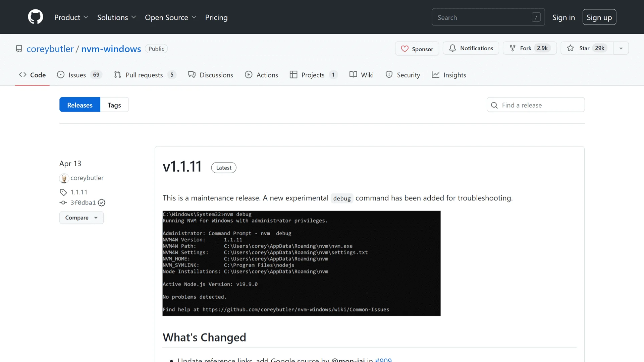The height and width of the screenshot is (362, 644).
Task: Star the repository using the star icon
Action: 570,48
